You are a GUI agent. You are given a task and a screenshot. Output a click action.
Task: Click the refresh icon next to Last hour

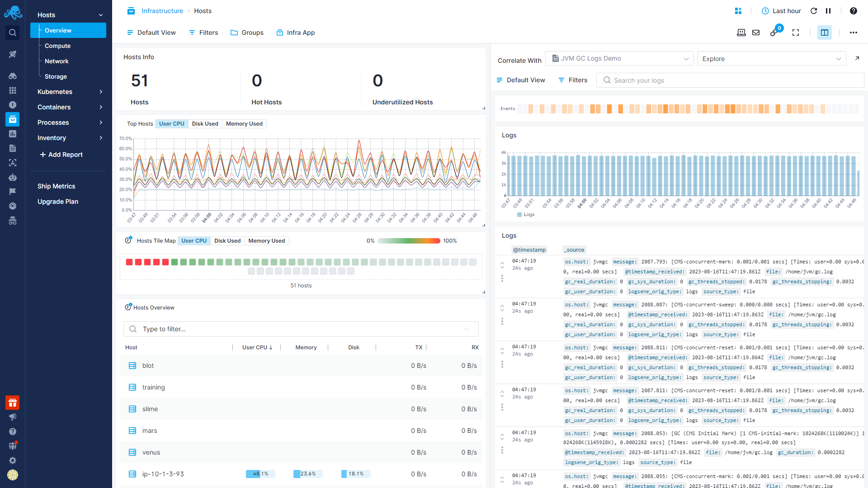coord(814,11)
